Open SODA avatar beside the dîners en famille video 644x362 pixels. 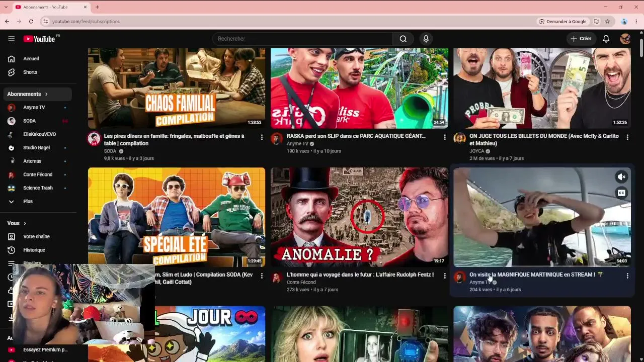[x=94, y=139]
